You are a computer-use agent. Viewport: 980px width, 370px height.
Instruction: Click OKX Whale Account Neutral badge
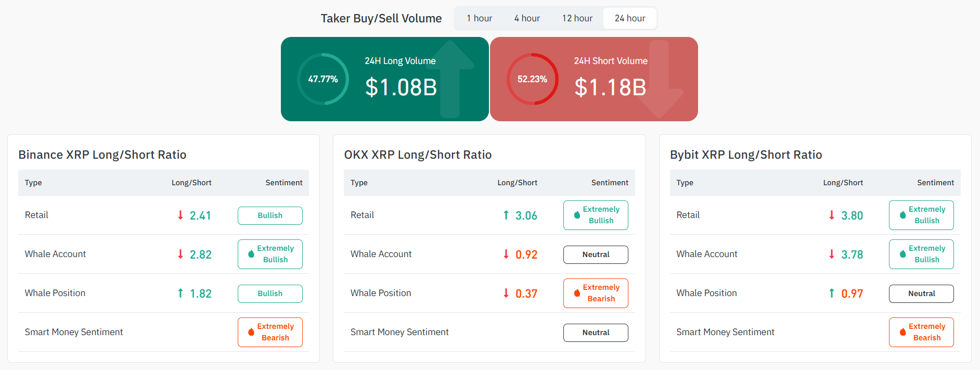[x=596, y=254]
